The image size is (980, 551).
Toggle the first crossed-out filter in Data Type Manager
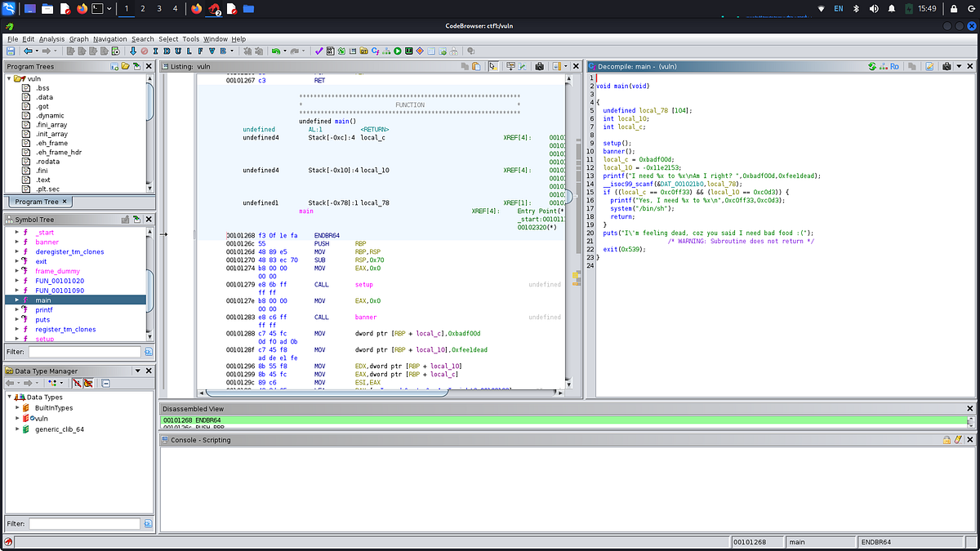pos(77,383)
